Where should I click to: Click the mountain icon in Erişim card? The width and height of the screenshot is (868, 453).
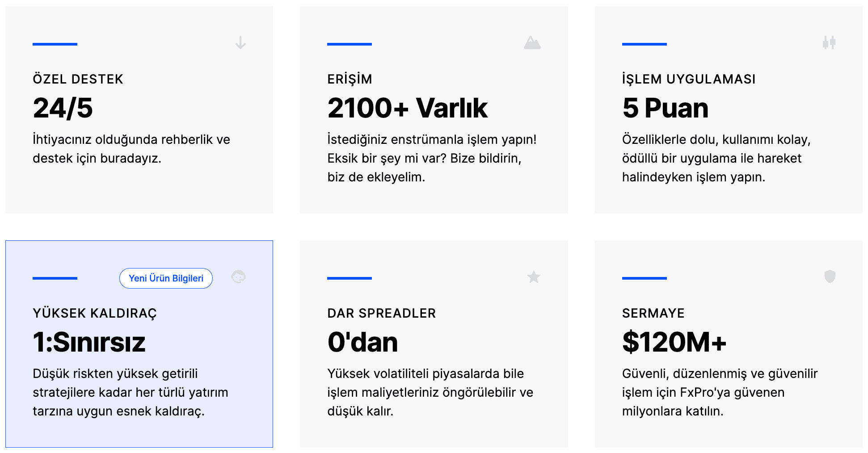532,42
